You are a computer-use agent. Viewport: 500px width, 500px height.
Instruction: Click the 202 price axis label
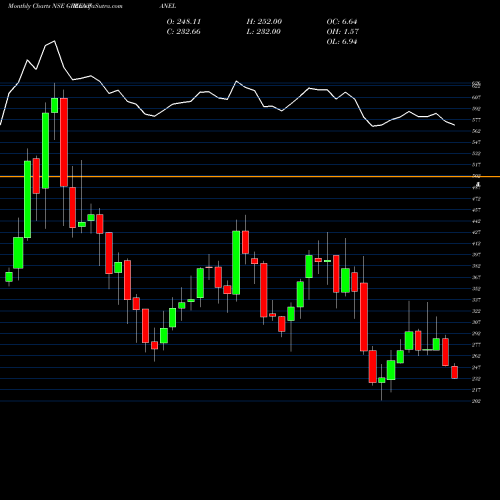476,401
